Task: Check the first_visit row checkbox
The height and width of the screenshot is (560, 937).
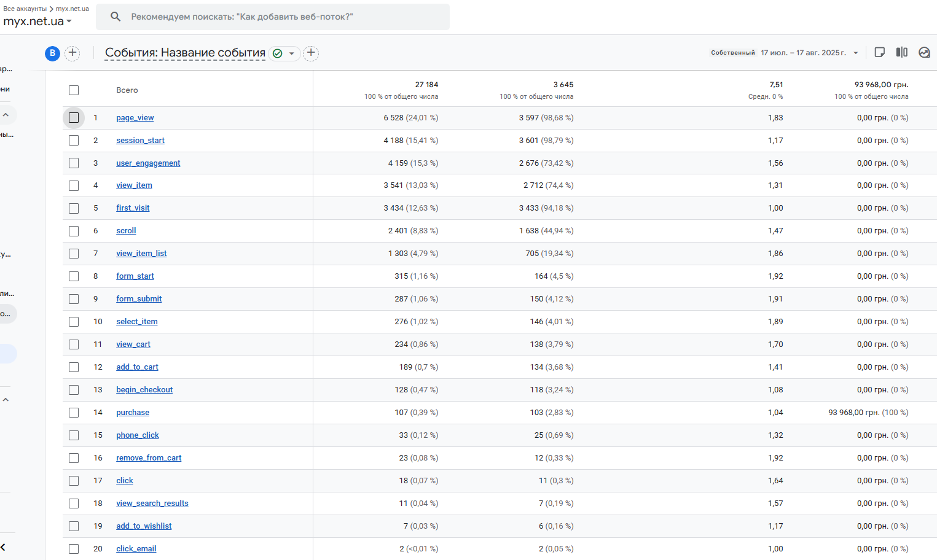Action: point(74,208)
